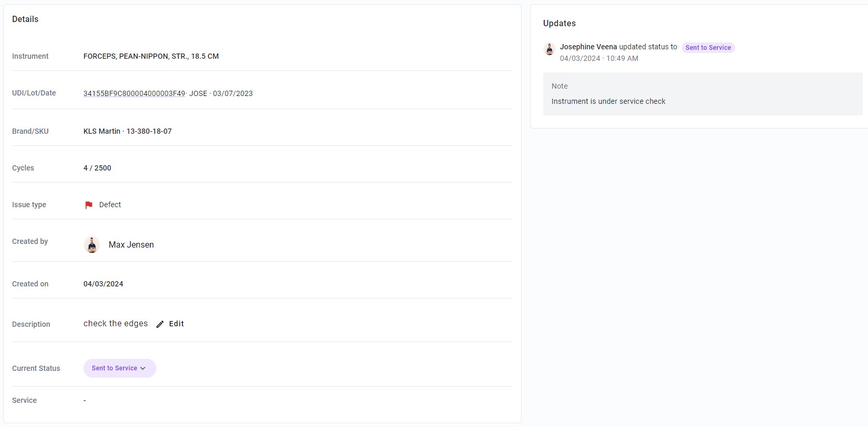868x427 pixels.
Task: Click the Defect issue type label
Action: tap(110, 205)
